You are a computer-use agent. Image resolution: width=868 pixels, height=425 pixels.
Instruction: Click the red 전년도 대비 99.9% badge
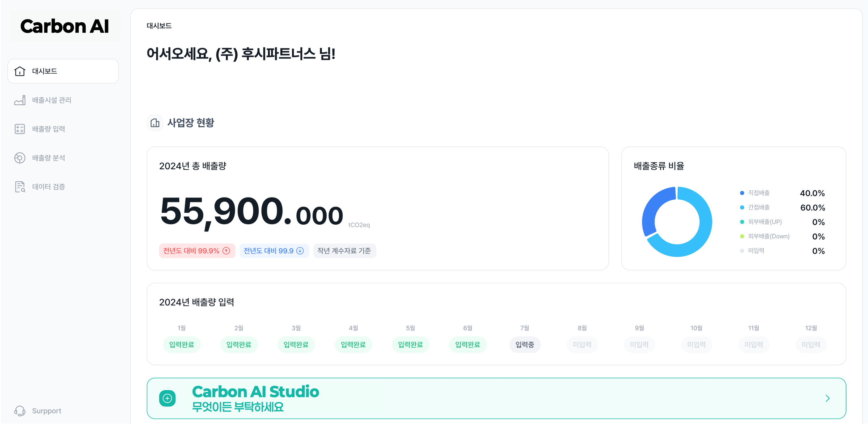click(x=197, y=251)
